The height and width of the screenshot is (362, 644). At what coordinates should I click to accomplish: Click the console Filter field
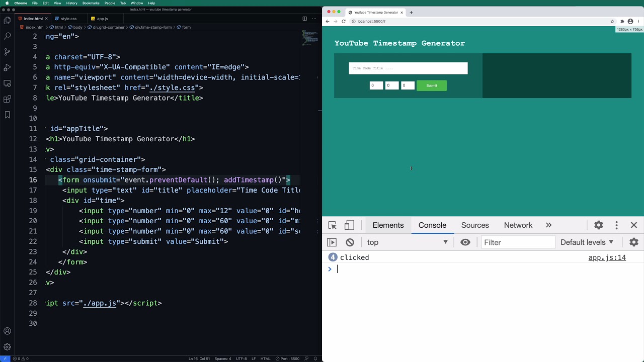click(x=518, y=242)
